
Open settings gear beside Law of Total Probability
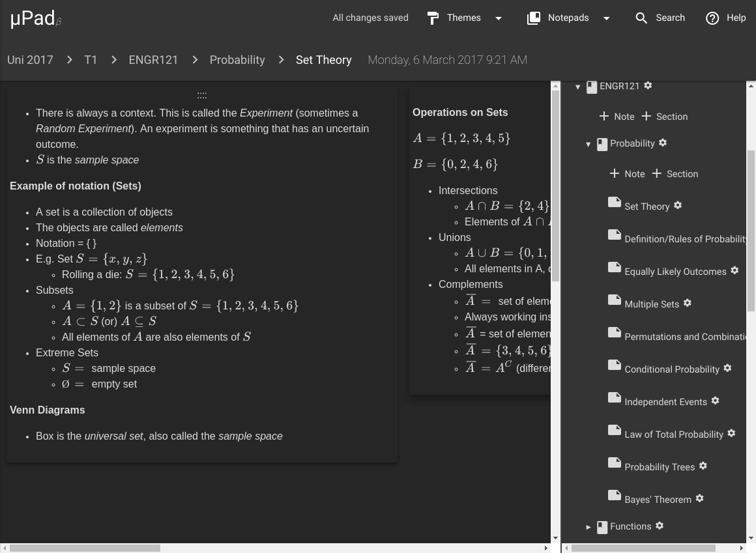[x=731, y=433]
